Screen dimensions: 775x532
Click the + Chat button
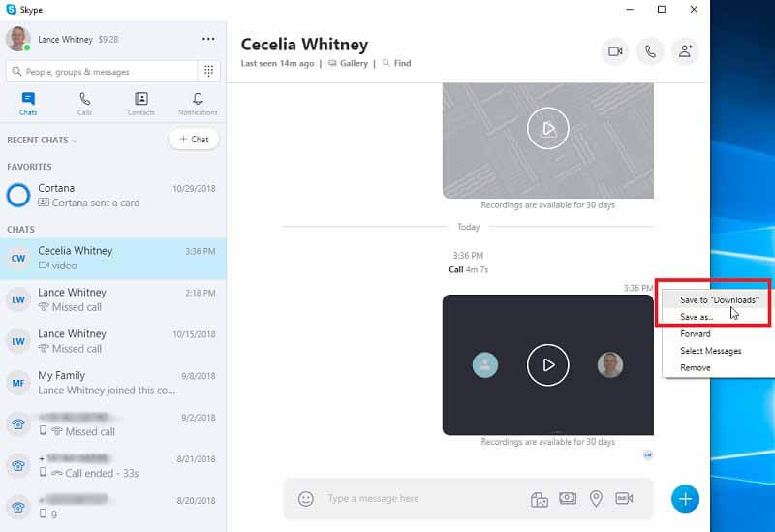click(194, 140)
